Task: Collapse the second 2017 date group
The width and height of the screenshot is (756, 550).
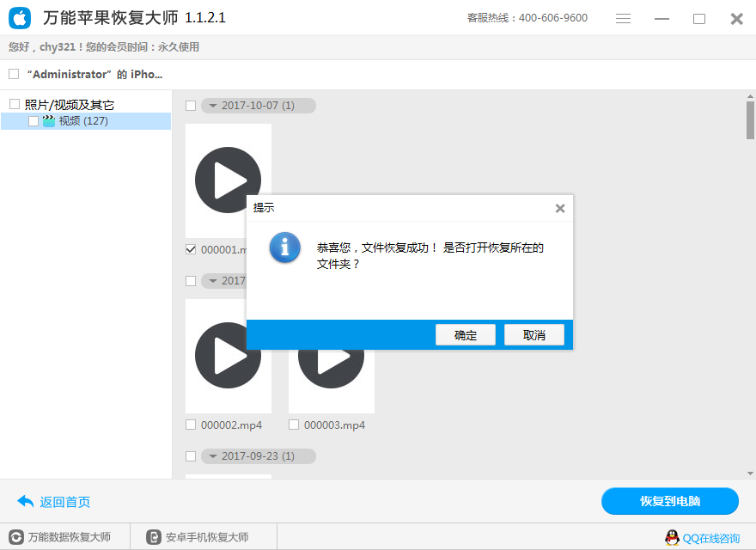Action: 213,281
